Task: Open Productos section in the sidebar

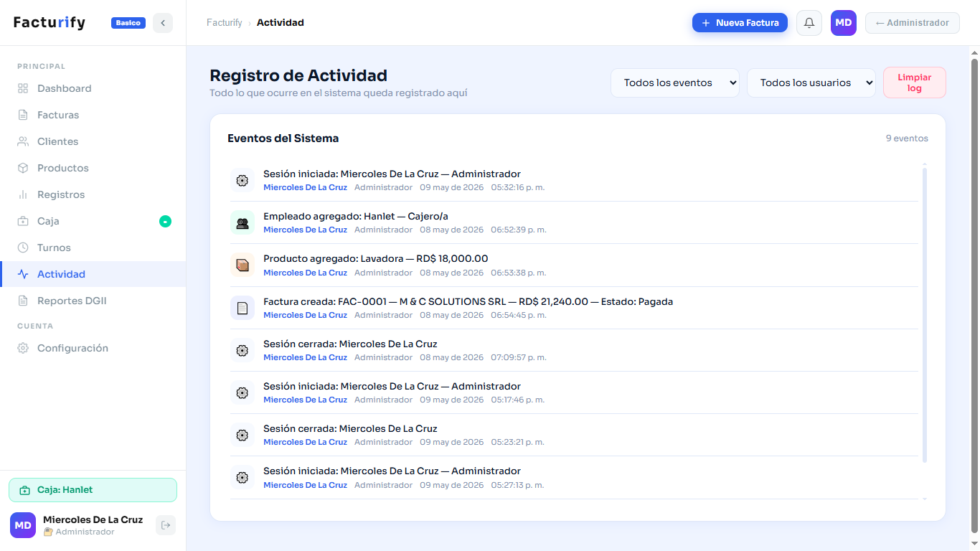Action: pyautogui.click(x=93, y=168)
